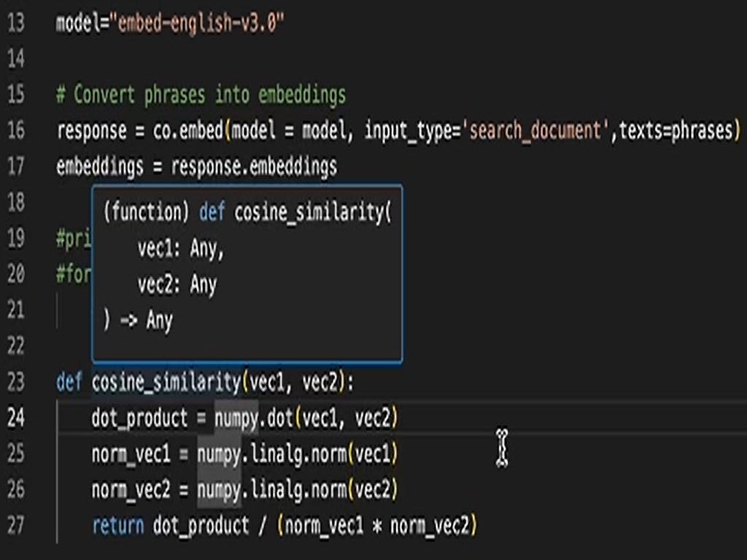This screenshot has width=747, height=560.
Task: Click line number 17 in the gutter
Action: (15, 167)
